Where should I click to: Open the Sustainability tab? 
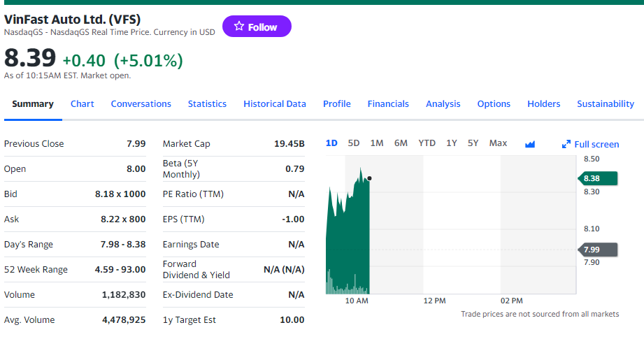[605, 103]
